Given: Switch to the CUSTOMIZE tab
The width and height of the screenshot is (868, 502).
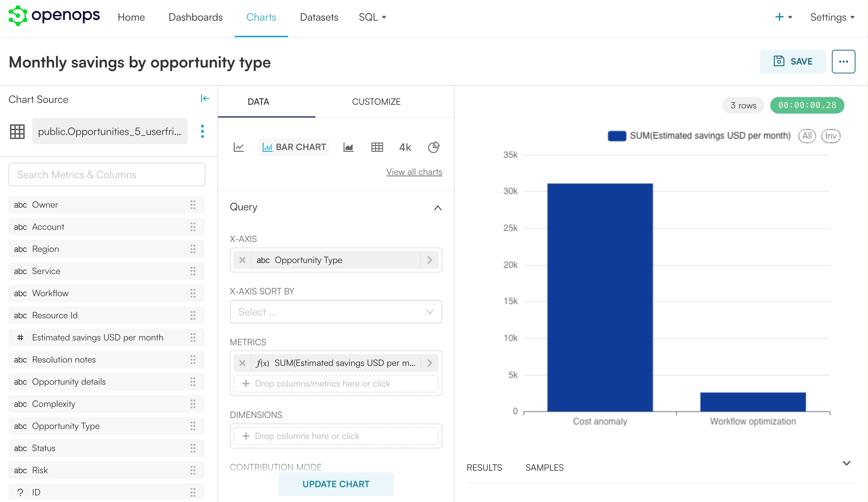Looking at the screenshot, I should [376, 102].
